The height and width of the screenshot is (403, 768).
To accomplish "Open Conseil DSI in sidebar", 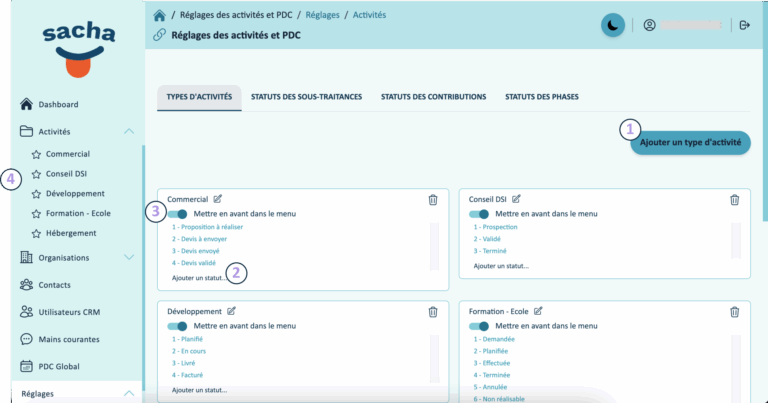I will click(x=66, y=174).
